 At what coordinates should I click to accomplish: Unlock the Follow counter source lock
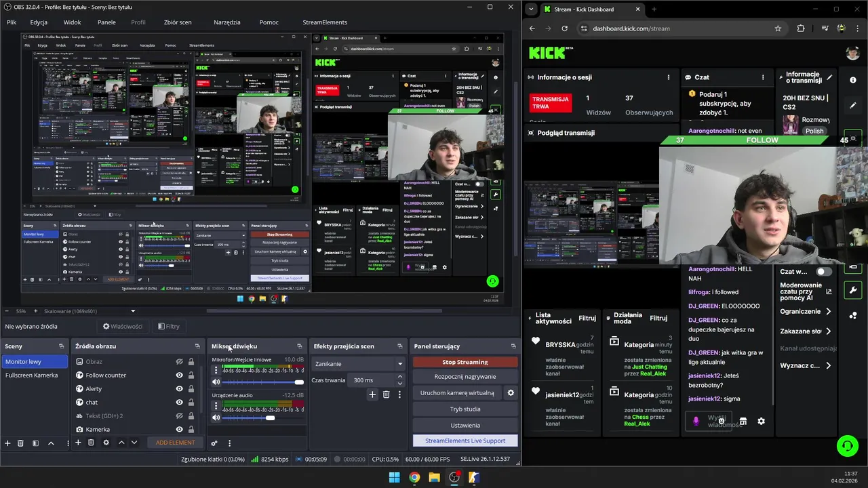click(x=191, y=375)
